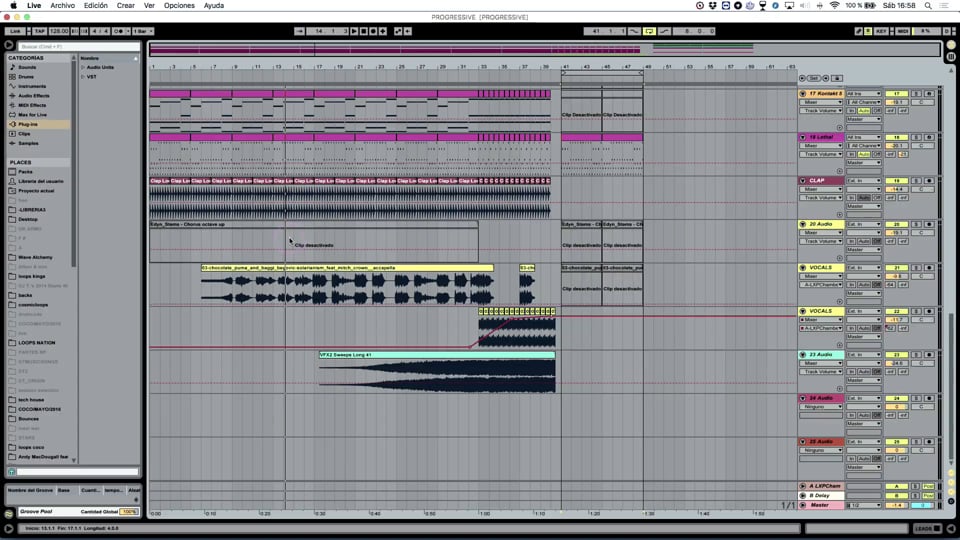Adjust the Master volume value -1.4
Screen dimensions: 960x540
pyautogui.click(x=896, y=505)
